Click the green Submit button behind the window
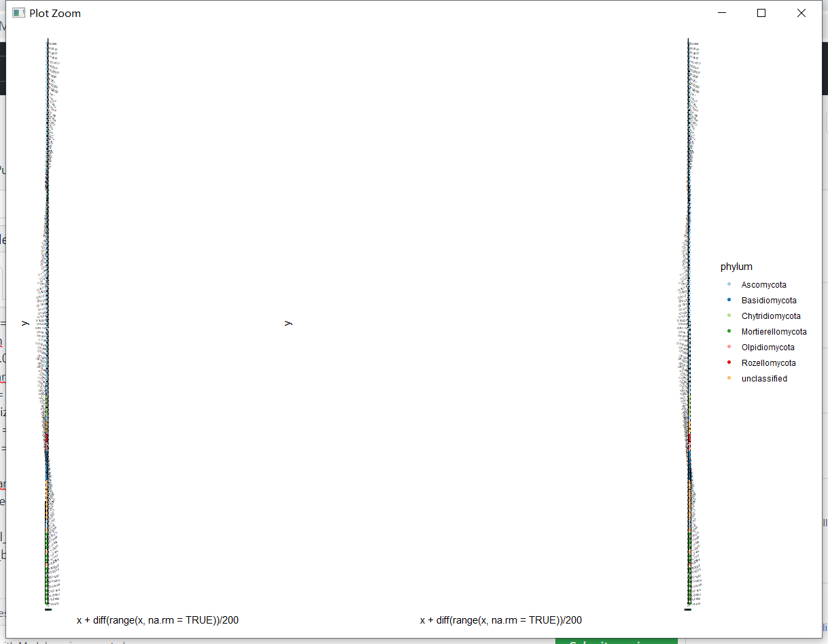This screenshot has width=828, height=644. [616, 641]
